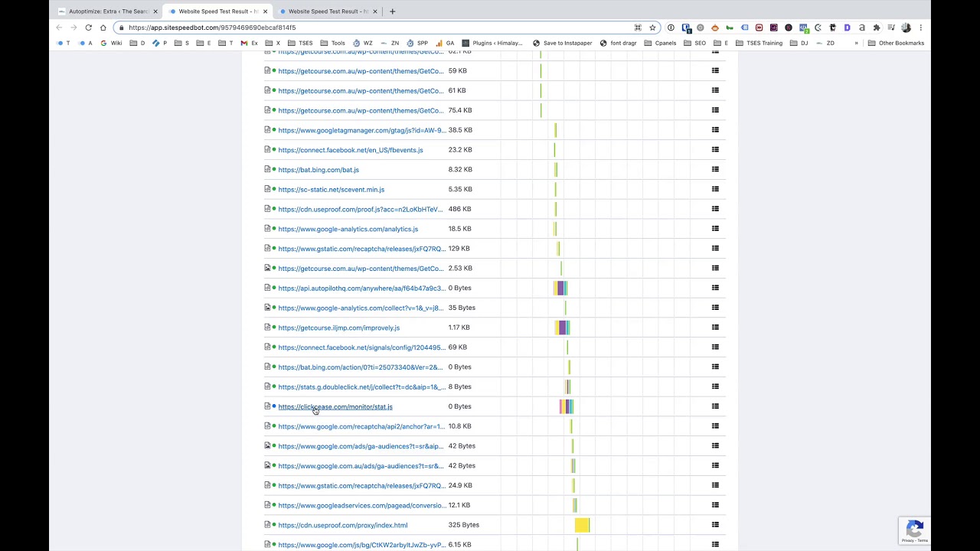Click the reCAPTCHA badge in the page corner
The image size is (980, 551).
pos(915,531)
